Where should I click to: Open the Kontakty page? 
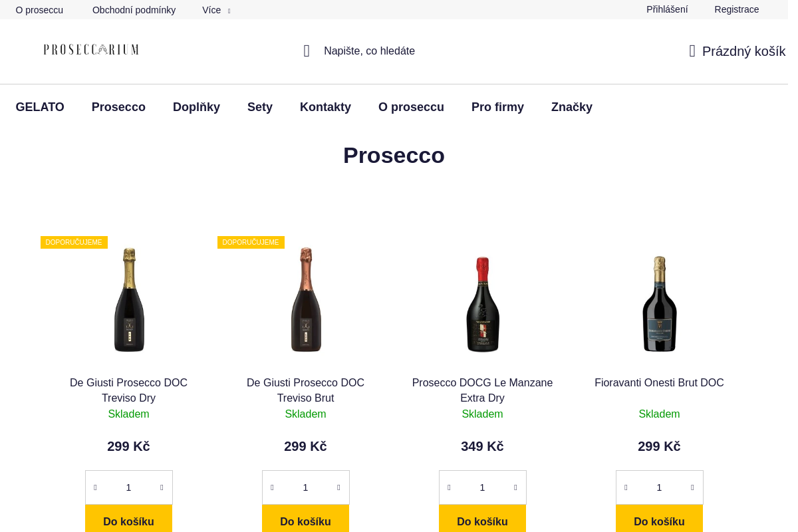(325, 107)
